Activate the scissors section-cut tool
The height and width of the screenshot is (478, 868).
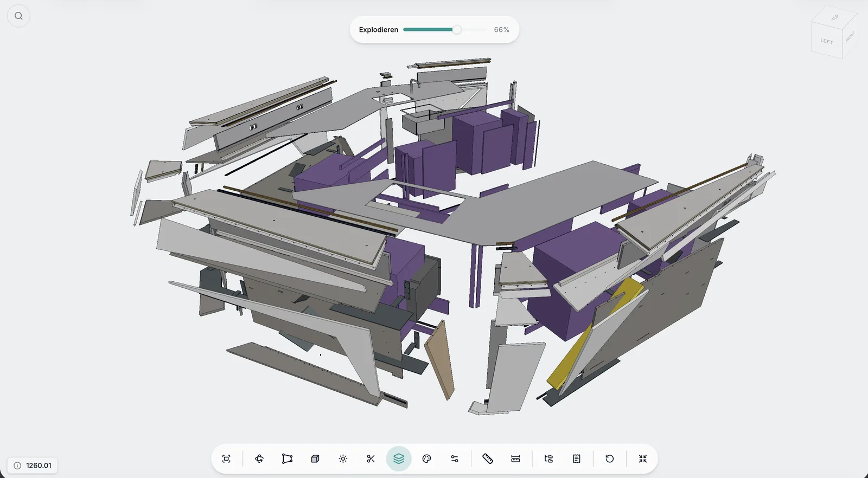[371, 459]
